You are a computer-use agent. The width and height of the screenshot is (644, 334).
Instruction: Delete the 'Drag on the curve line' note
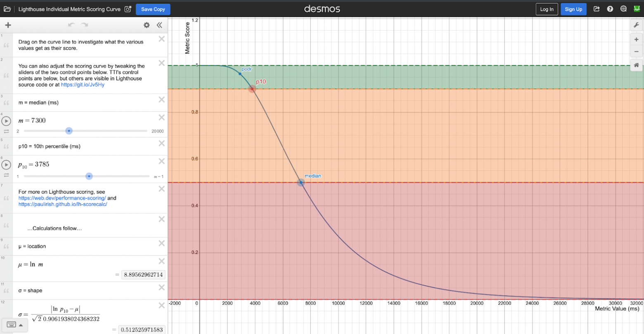pyautogui.click(x=162, y=39)
